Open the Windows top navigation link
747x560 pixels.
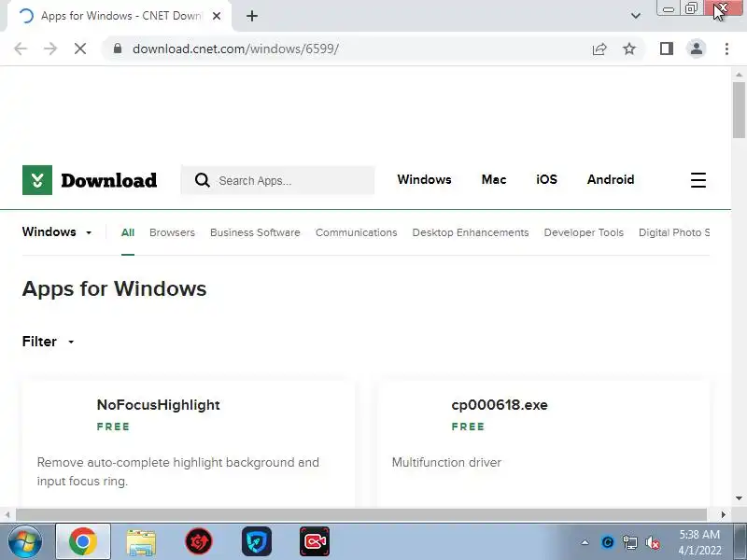(424, 179)
